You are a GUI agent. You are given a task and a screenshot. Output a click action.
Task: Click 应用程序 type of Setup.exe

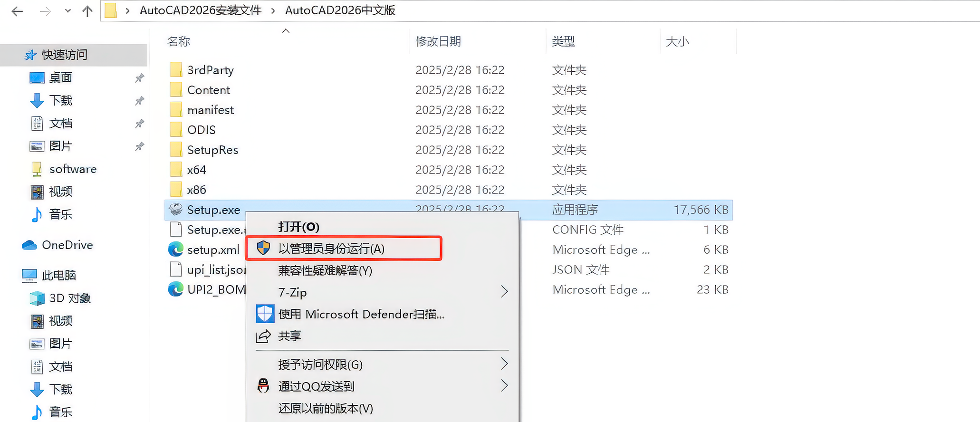point(575,210)
